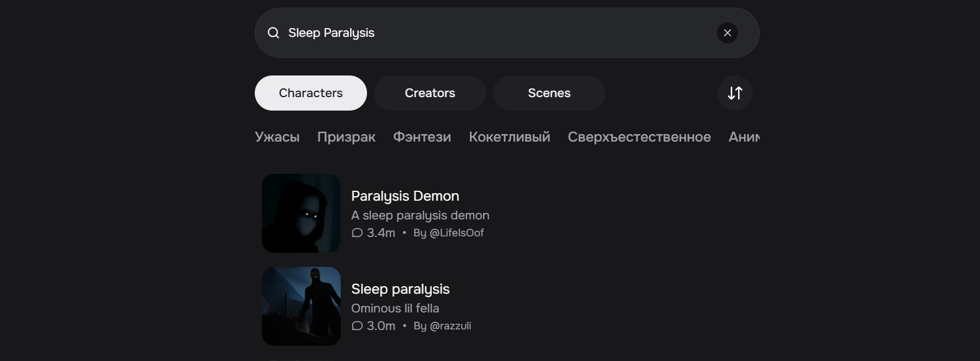Viewport: 980px width, 361px height.
Task: Clear the Sleep Paralysis search text
Action: [728, 33]
